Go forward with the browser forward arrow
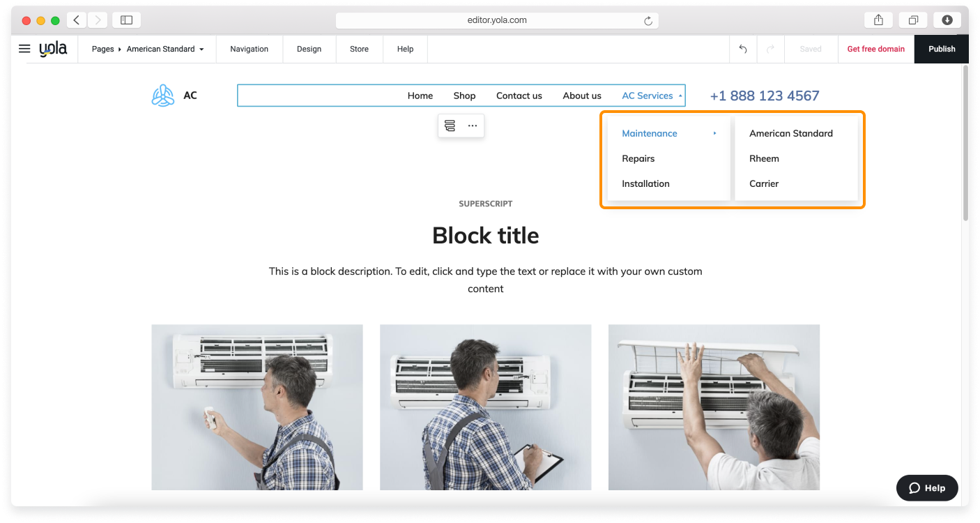 coord(98,20)
